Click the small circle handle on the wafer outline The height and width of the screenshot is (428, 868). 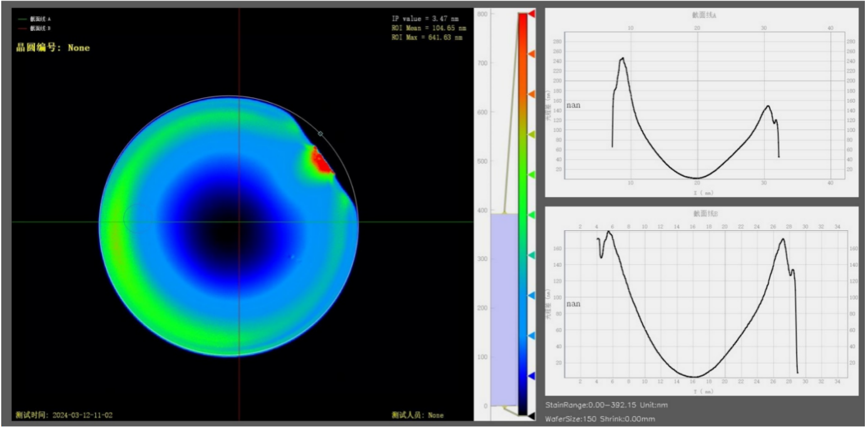tap(320, 133)
